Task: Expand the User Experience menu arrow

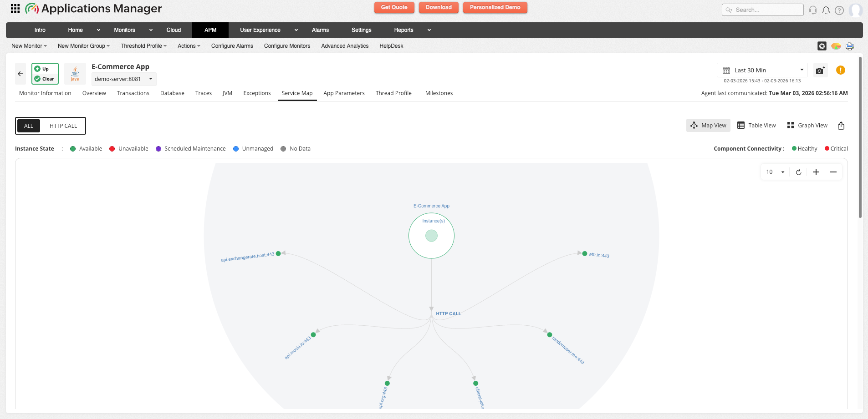Action: 296,30
